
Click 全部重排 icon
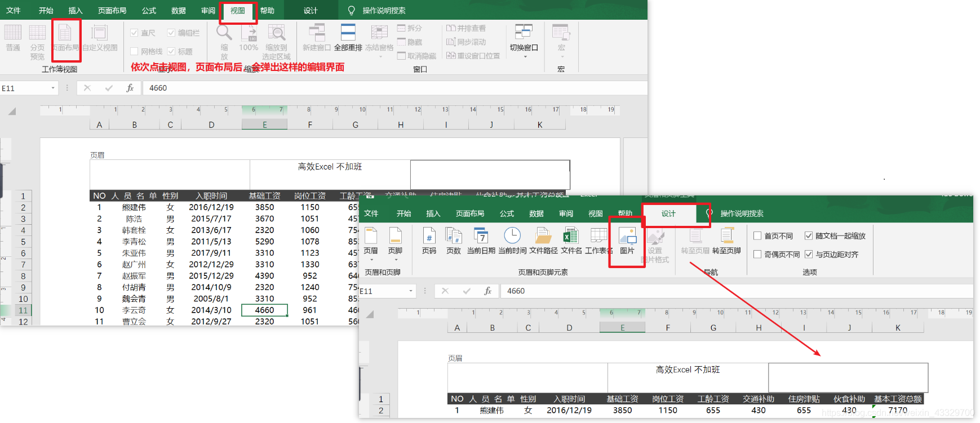tap(348, 33)
